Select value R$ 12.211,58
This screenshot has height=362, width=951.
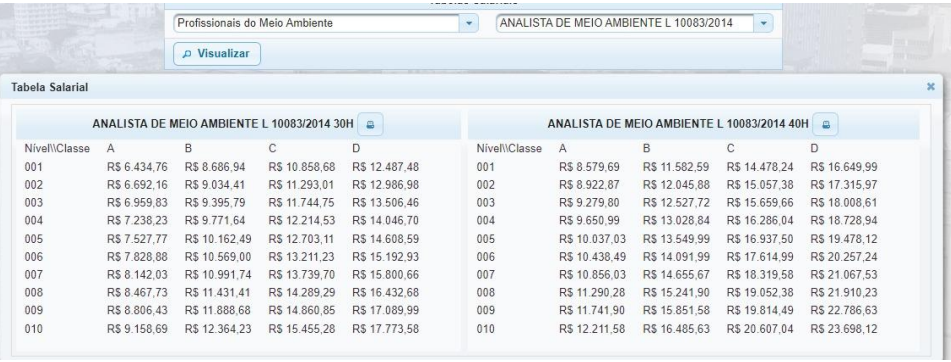tap(593, 329)
